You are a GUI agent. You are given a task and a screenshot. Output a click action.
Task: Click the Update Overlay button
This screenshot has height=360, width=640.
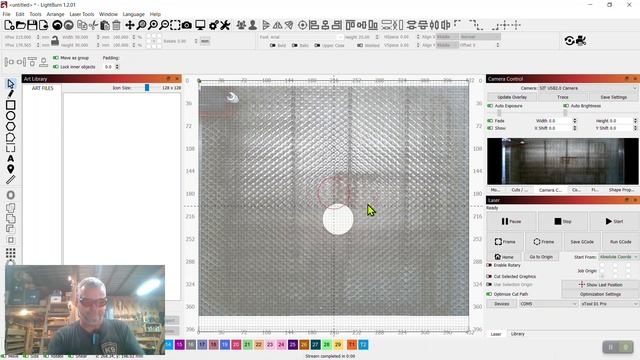pyautogui.click(x=512, y=97)
